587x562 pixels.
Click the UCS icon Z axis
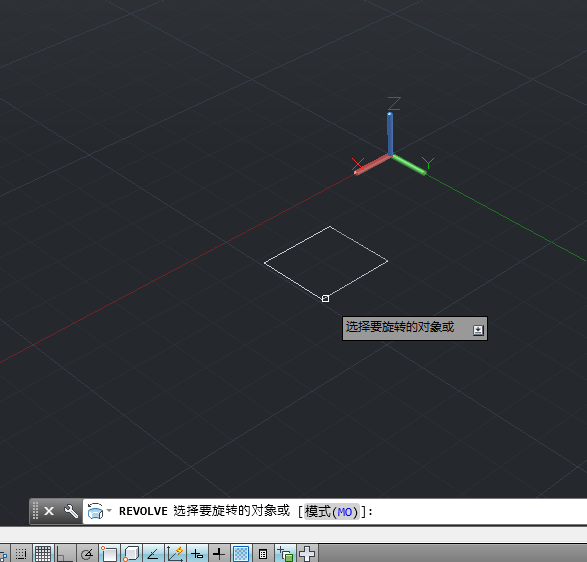(x=390, y=133)
